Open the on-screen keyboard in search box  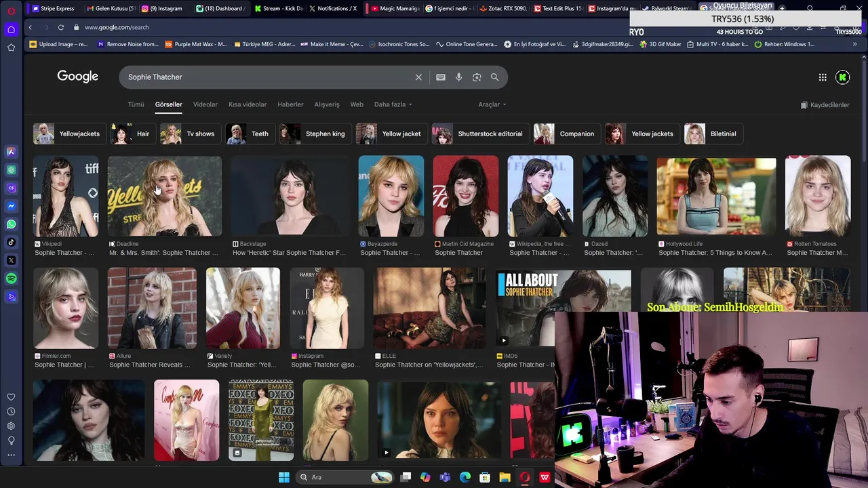(441, 77)
